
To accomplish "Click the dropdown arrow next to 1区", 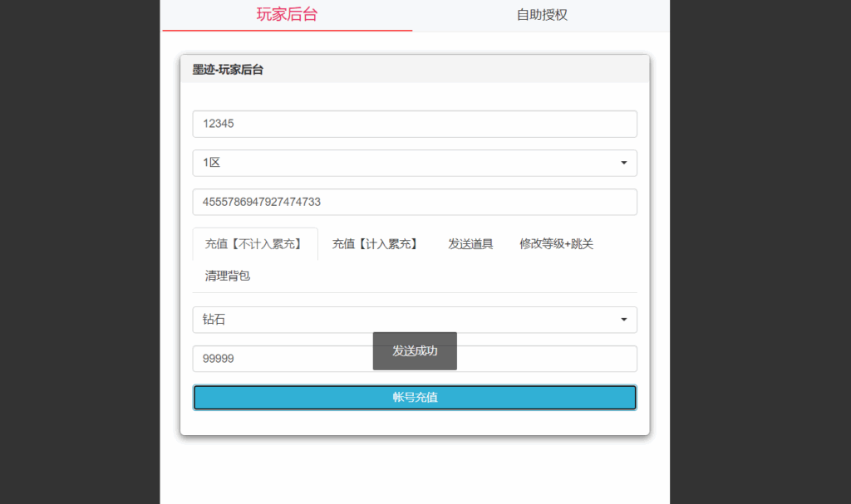I will pyautogui.click(x=624, y=163).
